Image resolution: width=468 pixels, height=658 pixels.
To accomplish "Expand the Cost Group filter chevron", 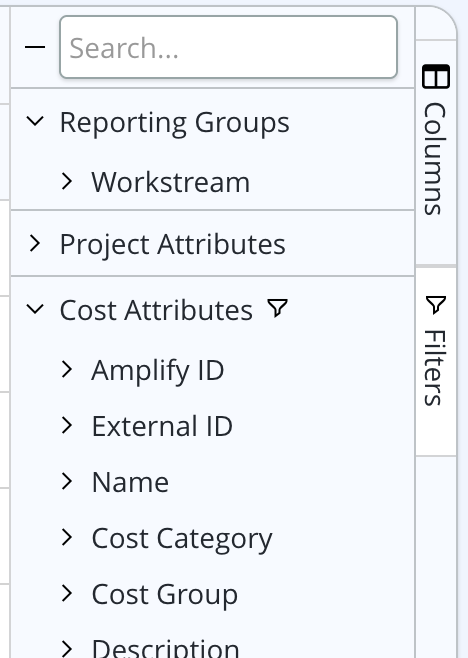I will (x=67, y=593).
